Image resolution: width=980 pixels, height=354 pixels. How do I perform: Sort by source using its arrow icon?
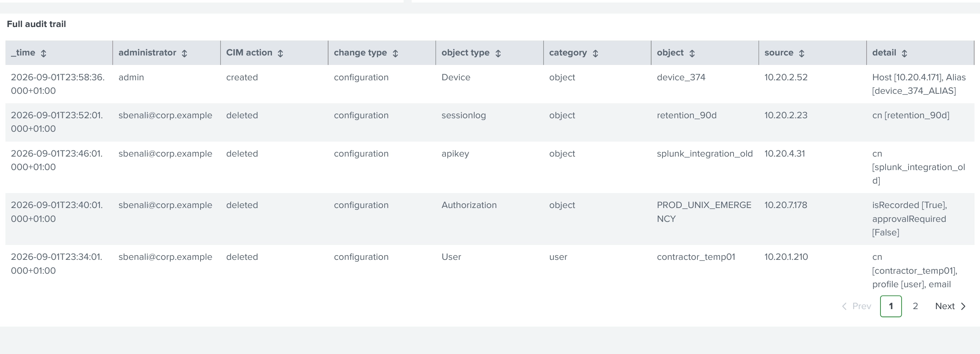[802, 53]
